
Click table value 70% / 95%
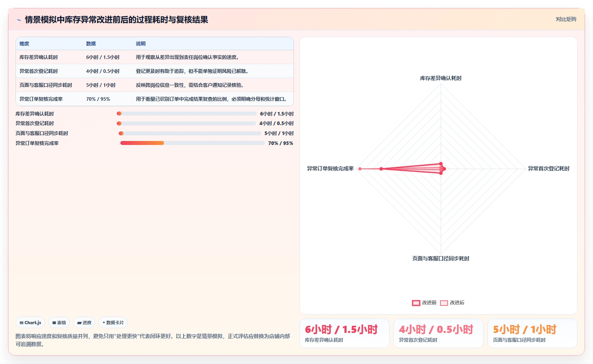pos(98,99)
